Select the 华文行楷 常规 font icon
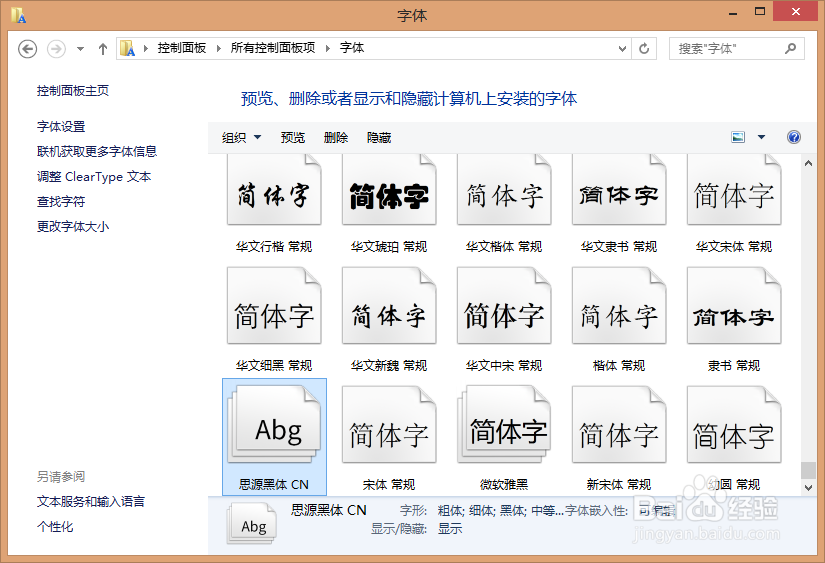825x563 pixels. (274, 190)
